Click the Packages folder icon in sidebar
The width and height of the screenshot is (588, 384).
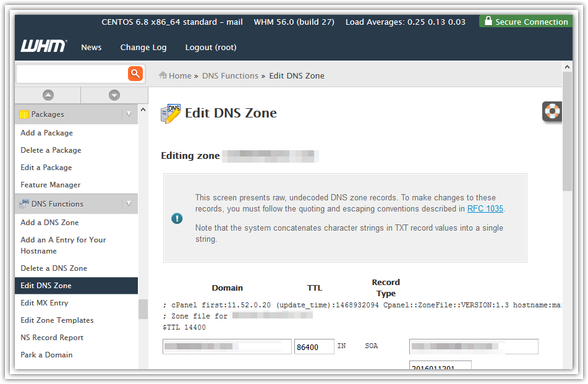tap(25, 114)
